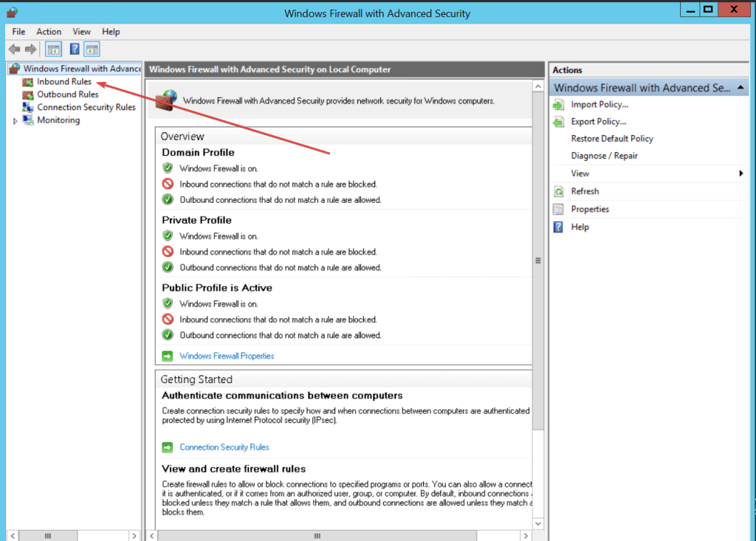Screen dimensions: 756x541
Task: Open the Action menu
Action: point(49,32)
